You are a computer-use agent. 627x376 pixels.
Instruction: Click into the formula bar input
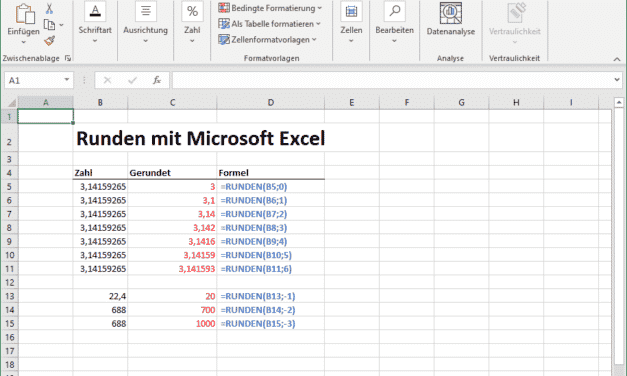click(392, 80)
